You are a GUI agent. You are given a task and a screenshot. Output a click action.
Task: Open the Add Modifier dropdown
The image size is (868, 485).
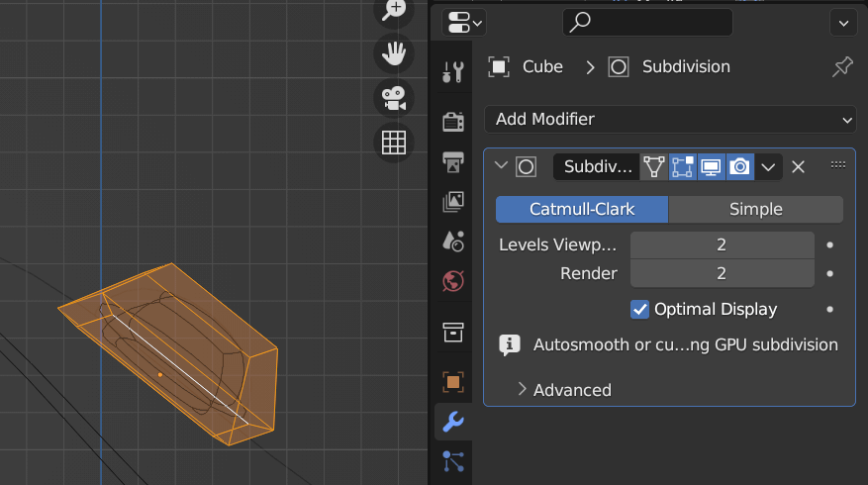[x=670, y=120]
